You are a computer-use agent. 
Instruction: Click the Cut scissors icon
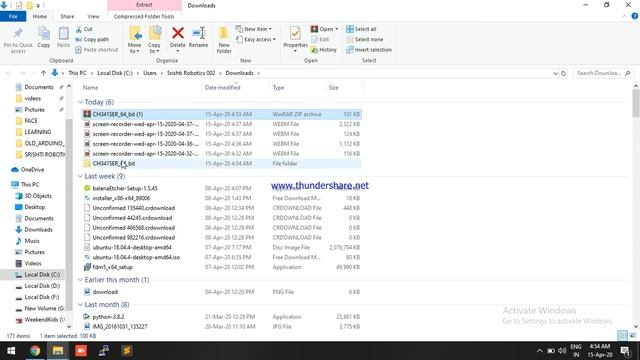(79, 29)
